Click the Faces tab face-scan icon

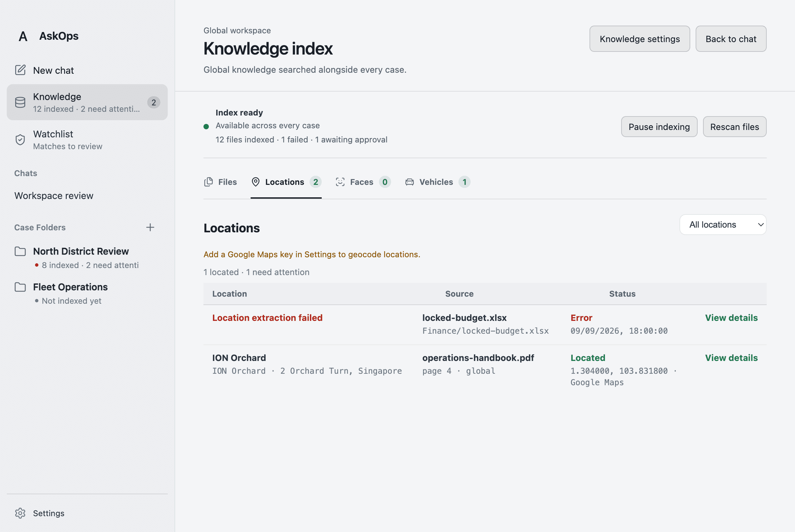[340, 182]
